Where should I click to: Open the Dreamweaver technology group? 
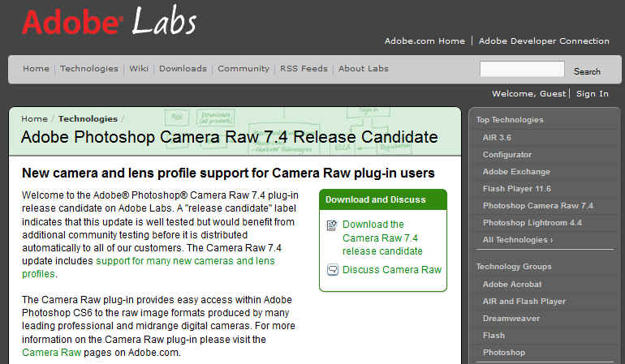point(511,319)
